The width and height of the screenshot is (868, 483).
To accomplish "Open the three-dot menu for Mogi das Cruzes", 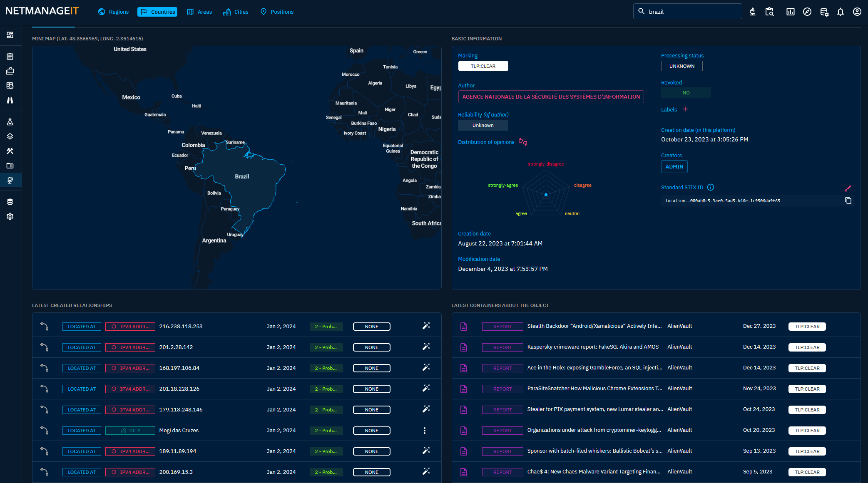I will tap(424, 431).
